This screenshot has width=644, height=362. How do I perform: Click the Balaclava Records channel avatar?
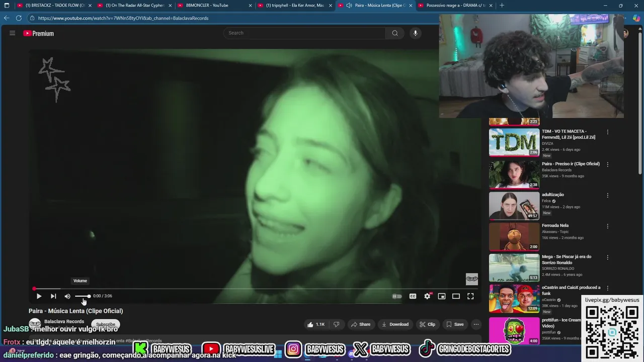pos(35,324)
